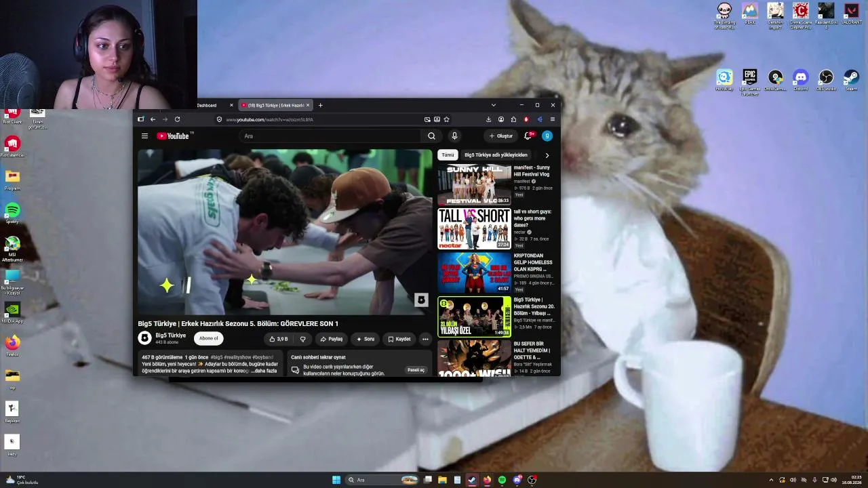The image size is (868, 488).
Task: Like the video (3,9 B)
Action: point(279,339)
